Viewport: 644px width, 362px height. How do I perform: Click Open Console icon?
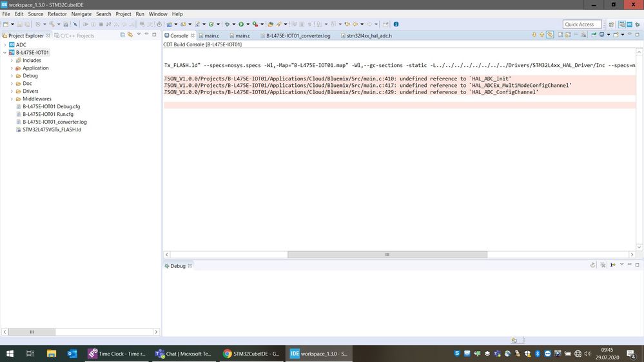(616, 35)
